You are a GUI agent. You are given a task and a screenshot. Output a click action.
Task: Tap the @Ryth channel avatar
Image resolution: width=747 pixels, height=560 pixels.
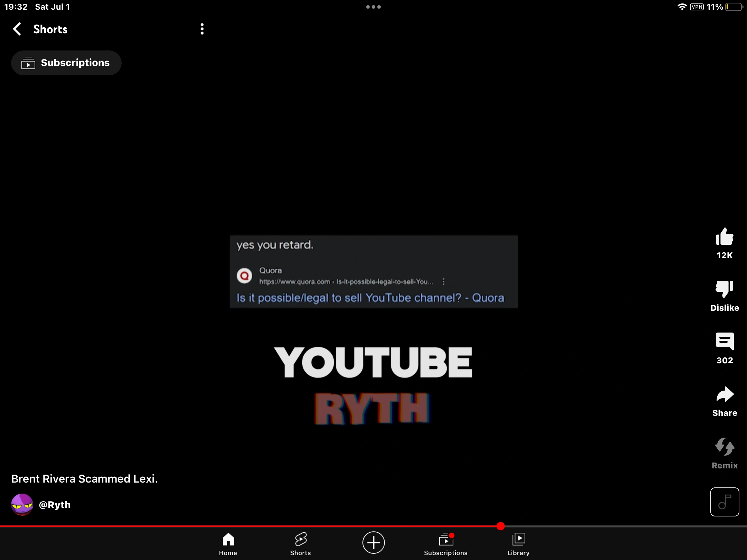[21, 504]
